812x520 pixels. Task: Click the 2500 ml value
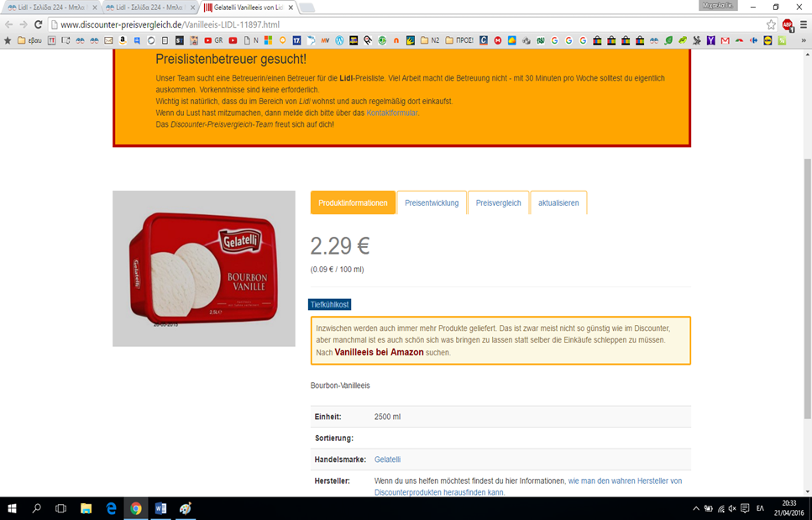(x=387, y=417)
